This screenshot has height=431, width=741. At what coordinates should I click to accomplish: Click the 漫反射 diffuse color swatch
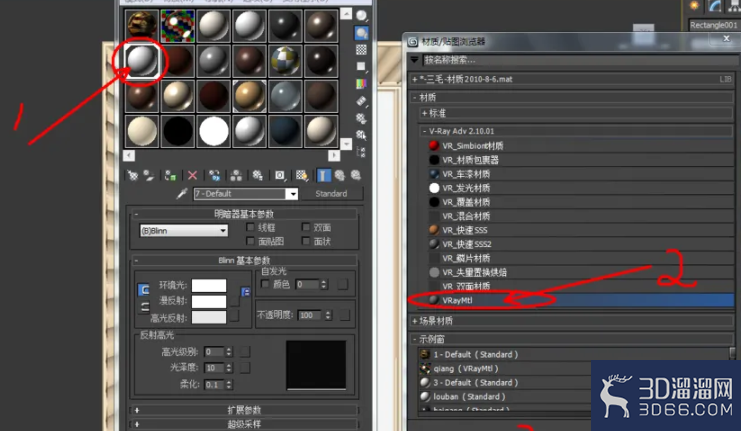coord(209,301)
